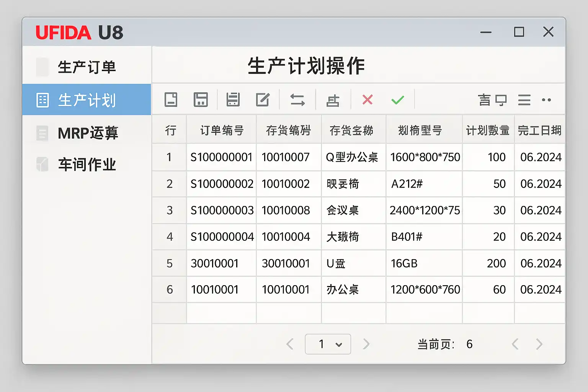
Task: Click the new document icon in toolbar
Action: [x=171, y=100]
